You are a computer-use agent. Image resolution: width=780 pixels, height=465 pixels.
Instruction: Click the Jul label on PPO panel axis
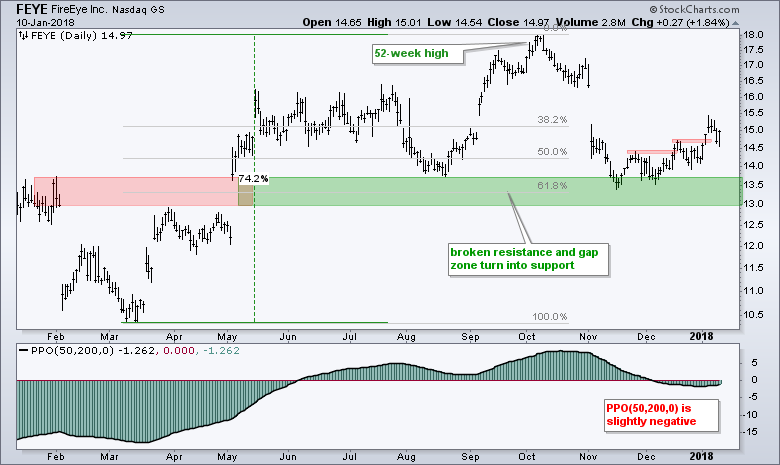(x=350, y=457)
